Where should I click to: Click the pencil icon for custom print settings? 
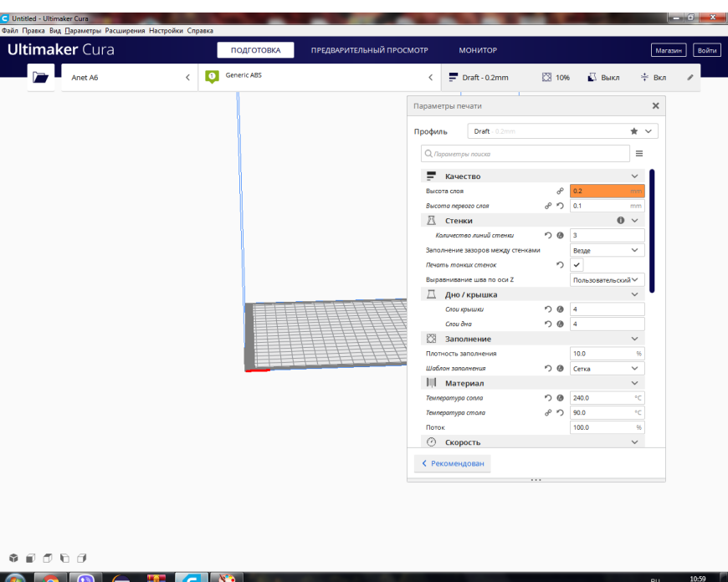(x=690, y=78)
